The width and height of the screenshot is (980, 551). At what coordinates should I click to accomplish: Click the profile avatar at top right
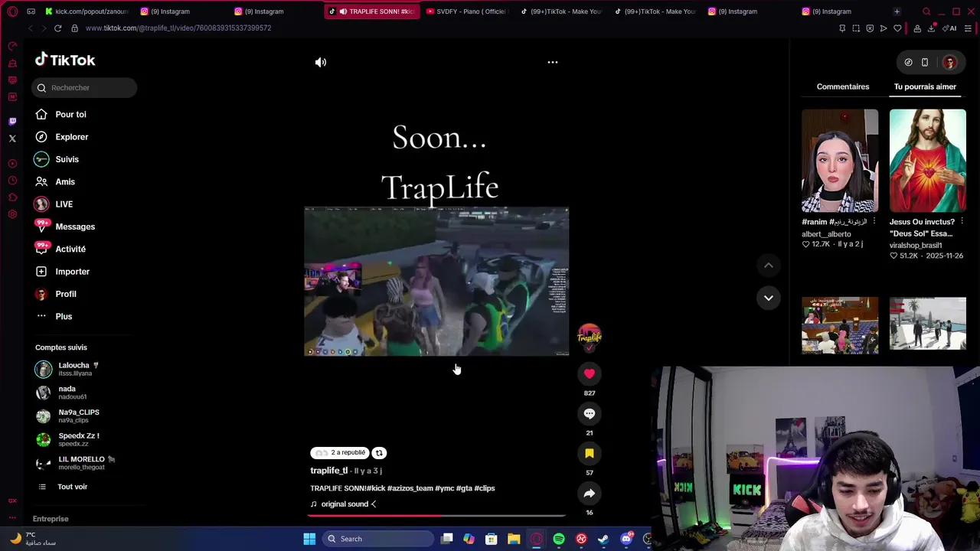[x=949, y=63]
